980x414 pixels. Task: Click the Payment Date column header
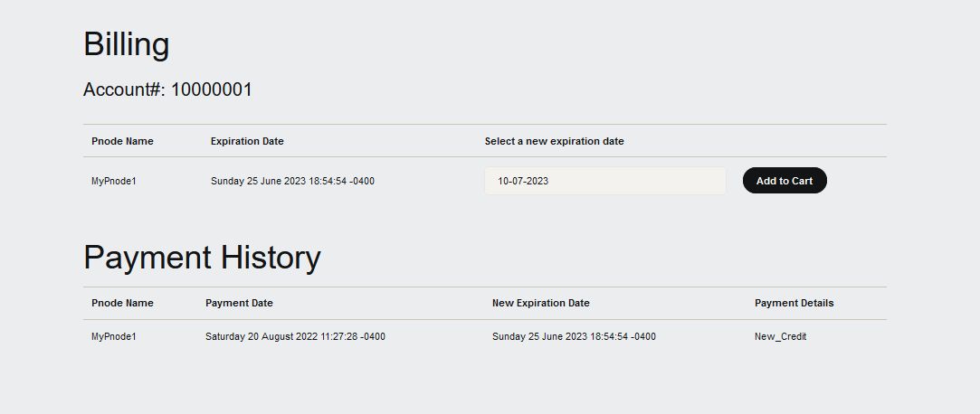tap(239, 303)
